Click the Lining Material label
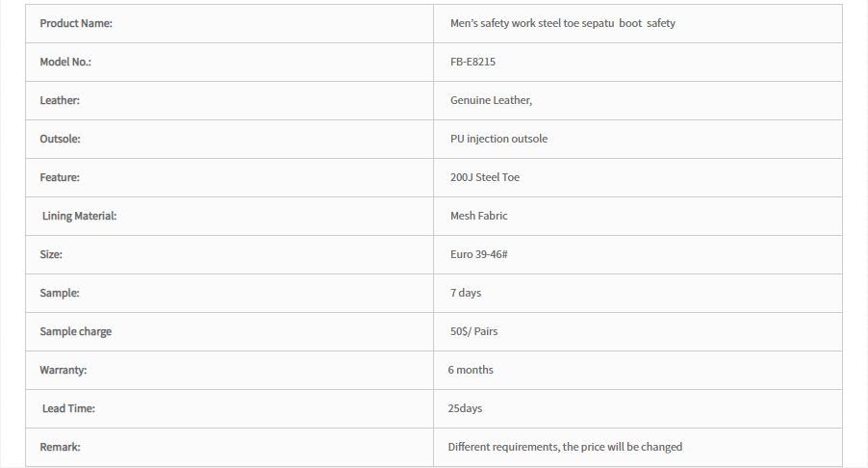Viewport: 868px width, 468px height. tap(79, 216)
